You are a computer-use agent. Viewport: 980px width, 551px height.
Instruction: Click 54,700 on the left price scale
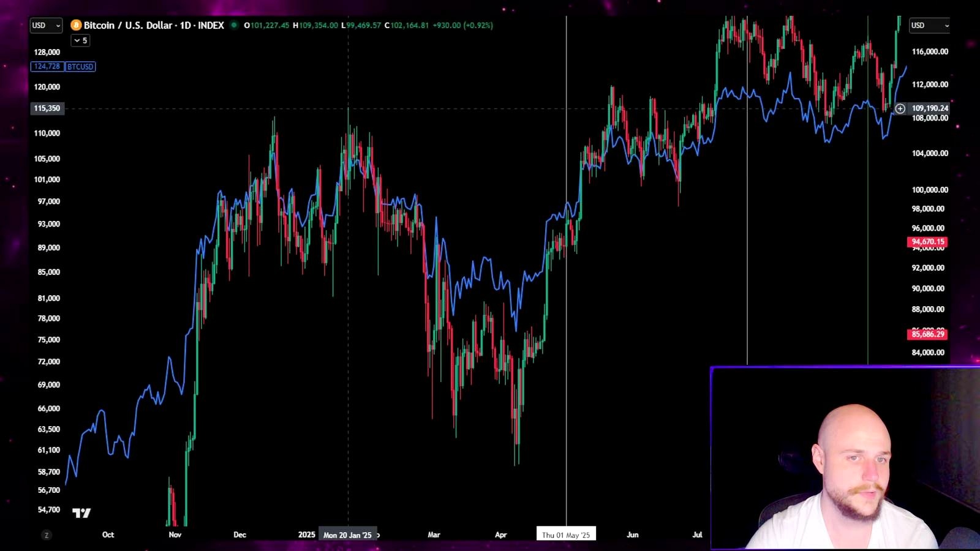[49, 509]
